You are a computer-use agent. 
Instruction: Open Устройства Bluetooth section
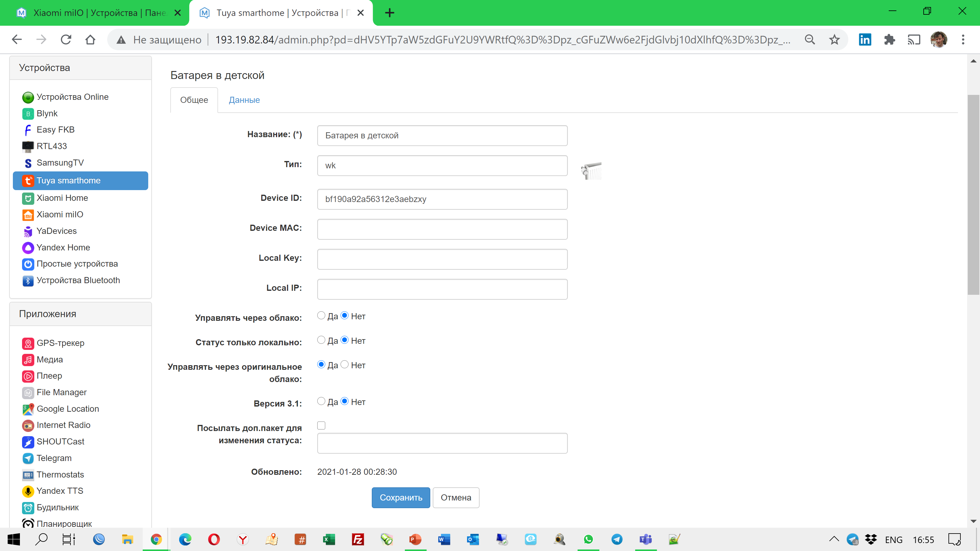78,280
